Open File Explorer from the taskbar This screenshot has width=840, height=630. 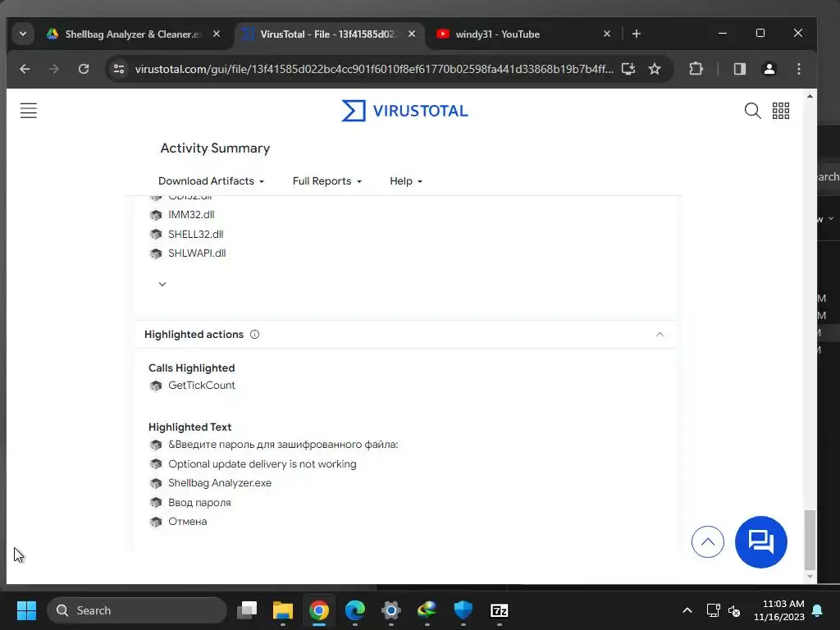283,610
